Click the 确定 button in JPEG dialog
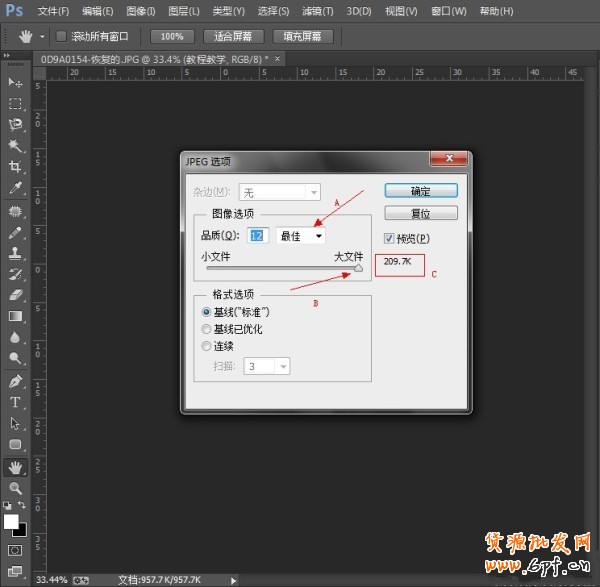 [x=421, y=190]
